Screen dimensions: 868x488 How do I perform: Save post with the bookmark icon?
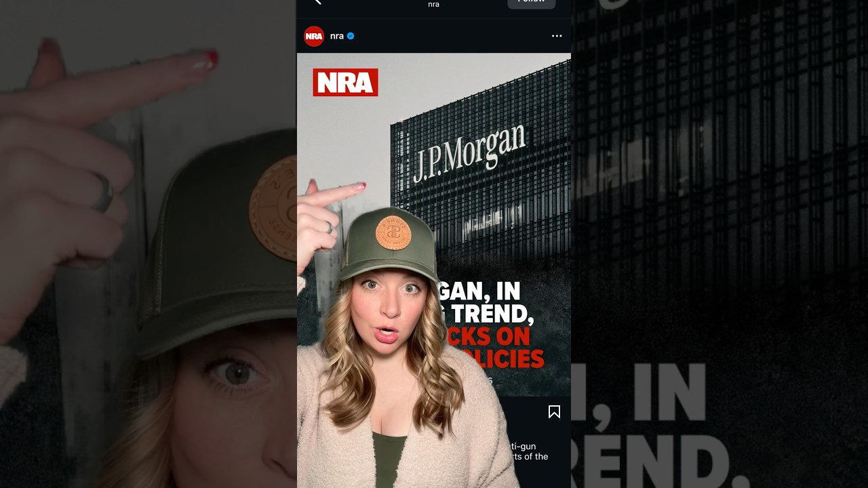click(554, 411)
